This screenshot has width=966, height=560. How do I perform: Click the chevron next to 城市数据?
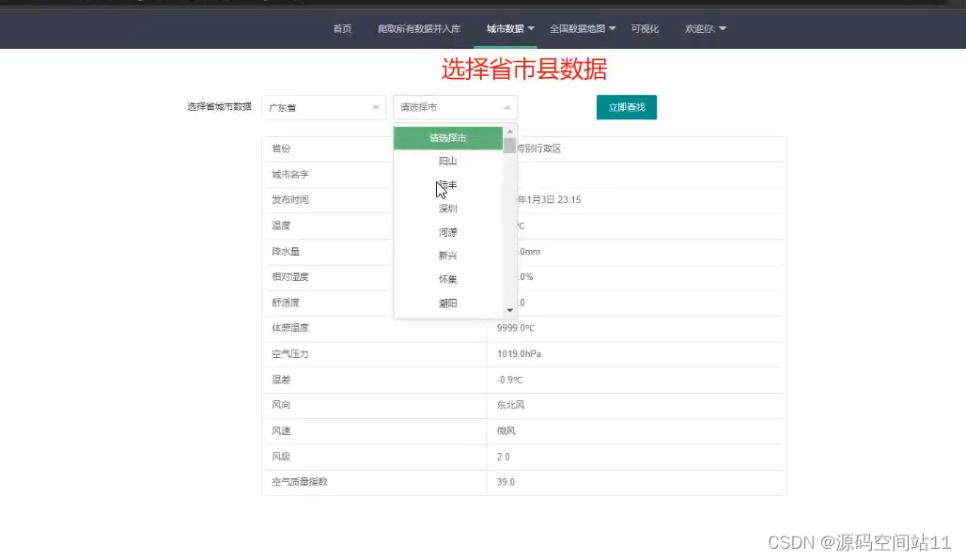point(532,28)
